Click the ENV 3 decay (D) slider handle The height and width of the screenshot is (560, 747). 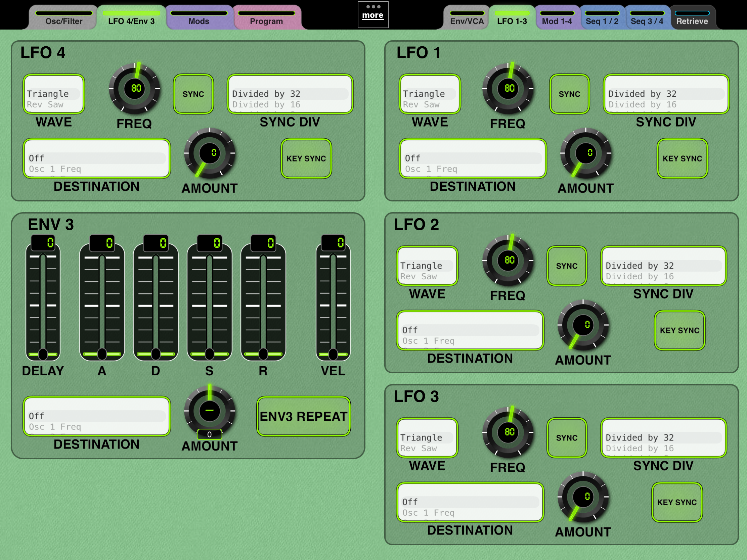pos(156,354)
